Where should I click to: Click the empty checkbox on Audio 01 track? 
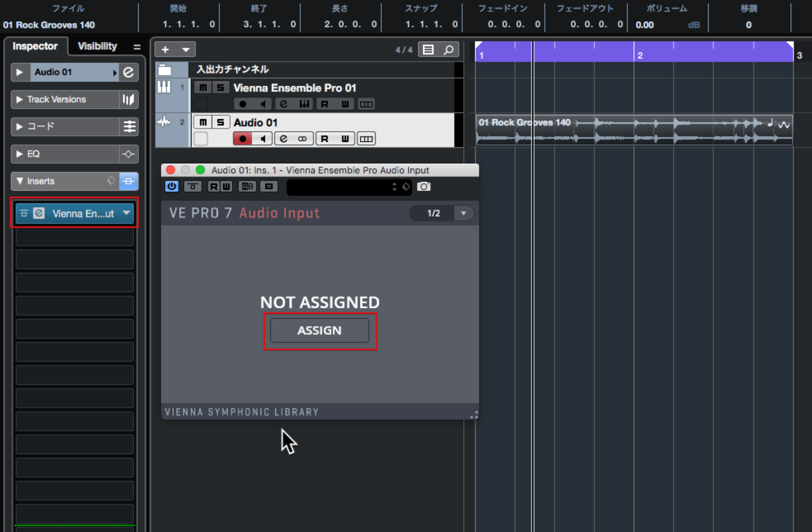point(201,139)
